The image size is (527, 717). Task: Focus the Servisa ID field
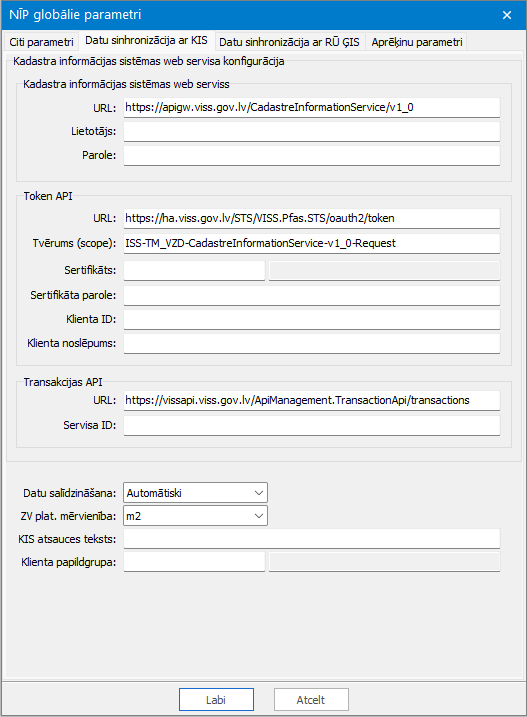[x=312, y=425]
